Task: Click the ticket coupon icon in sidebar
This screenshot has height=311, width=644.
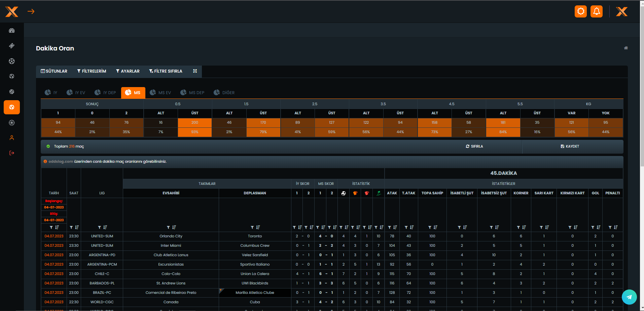Action: [x=12, y=46]
